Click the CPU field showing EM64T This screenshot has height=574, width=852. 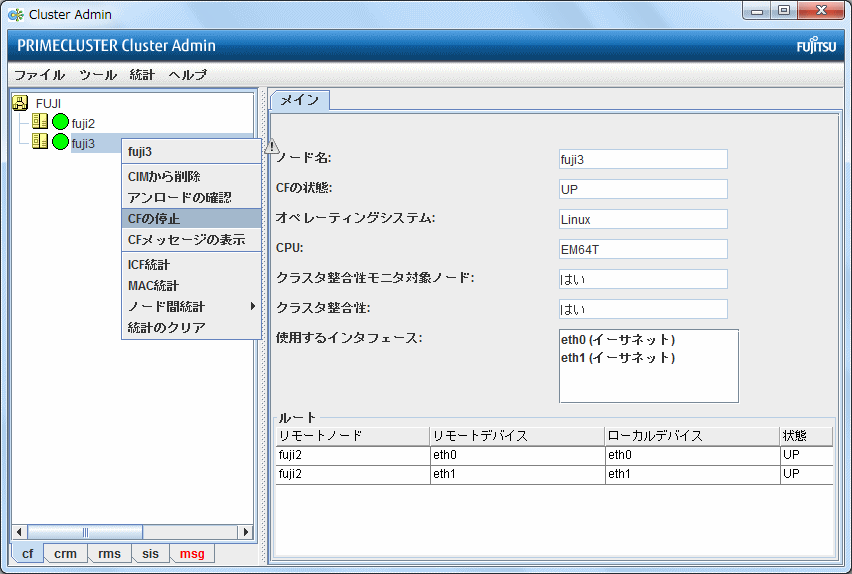point(643,249)
